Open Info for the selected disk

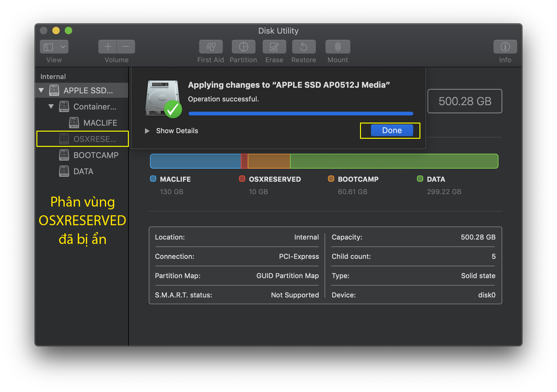(x=505, y=47)
